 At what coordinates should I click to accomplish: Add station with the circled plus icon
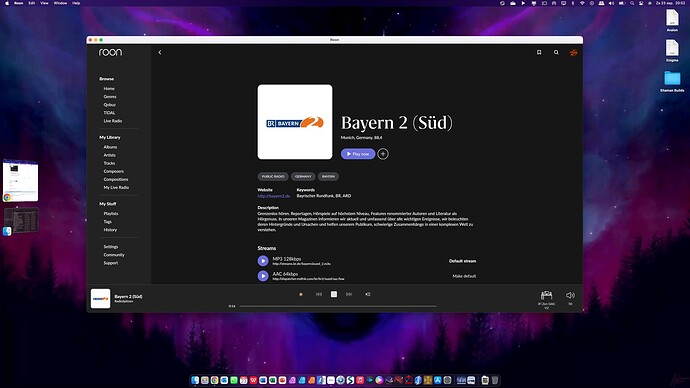click(383, 154)
